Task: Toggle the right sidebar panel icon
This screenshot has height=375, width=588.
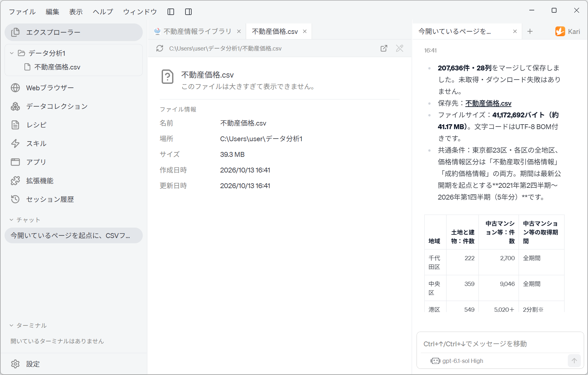Action: 188,12
